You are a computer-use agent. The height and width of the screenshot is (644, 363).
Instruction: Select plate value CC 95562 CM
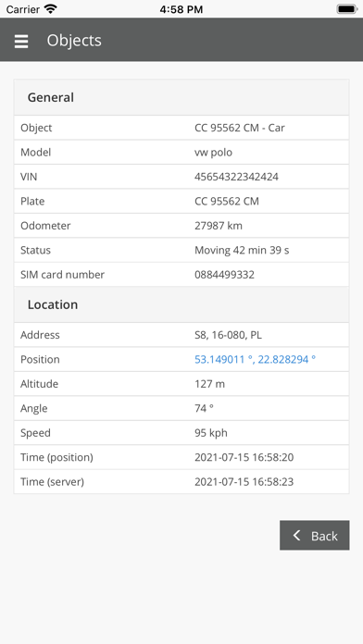(x=227, y=202)
